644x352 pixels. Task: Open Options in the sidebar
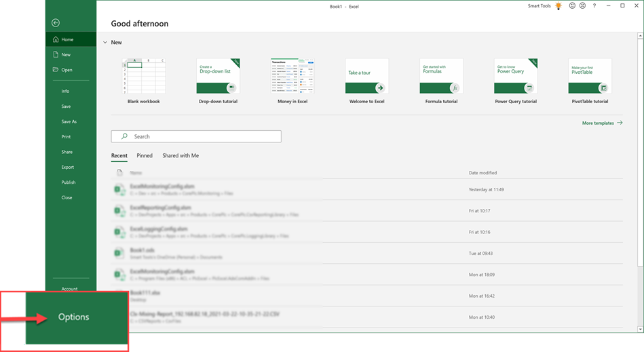coord(73,317)
